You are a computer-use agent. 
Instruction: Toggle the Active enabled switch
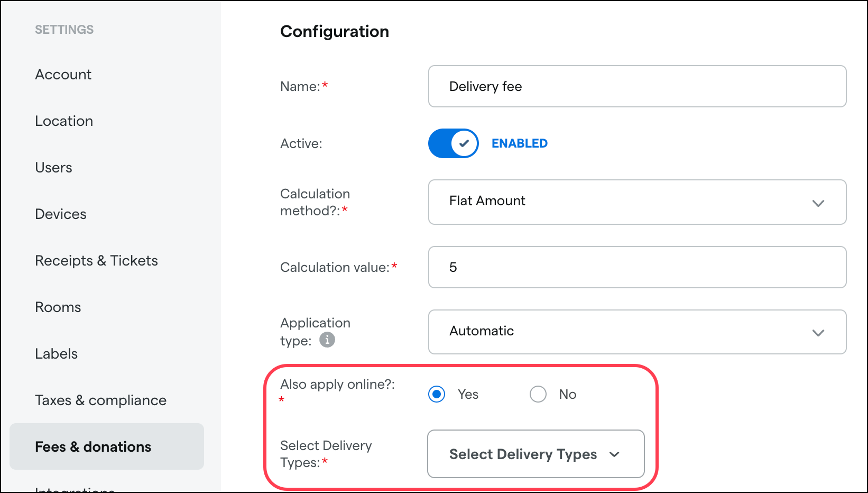(453, 143)
